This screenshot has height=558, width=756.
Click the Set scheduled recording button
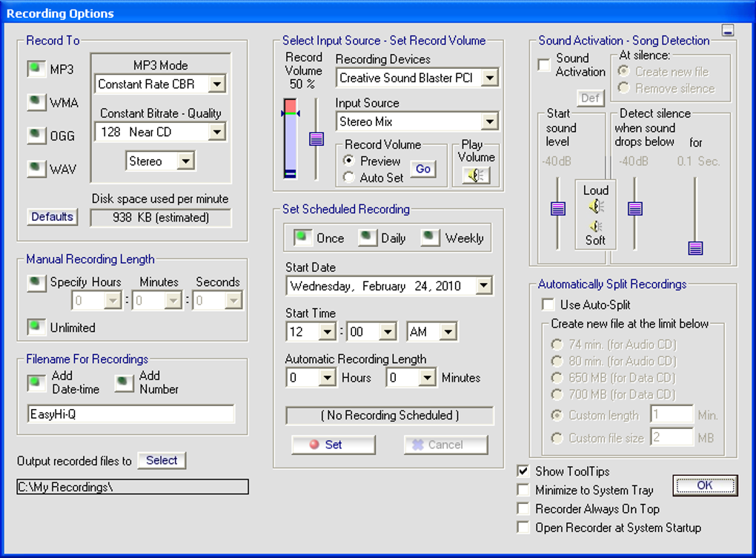[334, 445]
